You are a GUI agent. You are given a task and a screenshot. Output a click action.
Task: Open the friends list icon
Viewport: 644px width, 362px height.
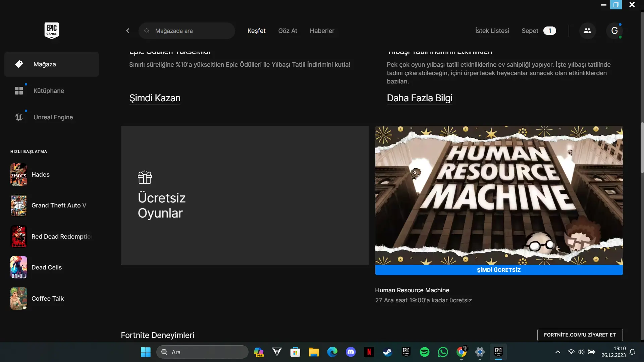tap(587, 31)
